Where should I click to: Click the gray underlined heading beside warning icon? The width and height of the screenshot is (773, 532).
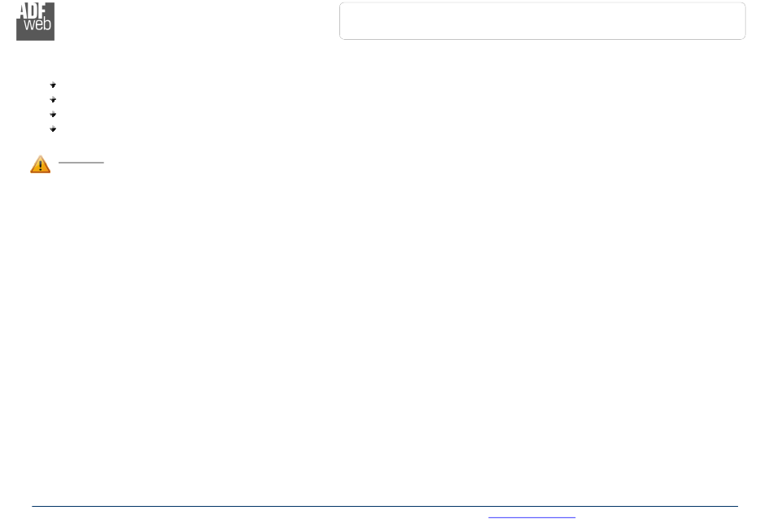pyautogui.click(x=81, y=162)
